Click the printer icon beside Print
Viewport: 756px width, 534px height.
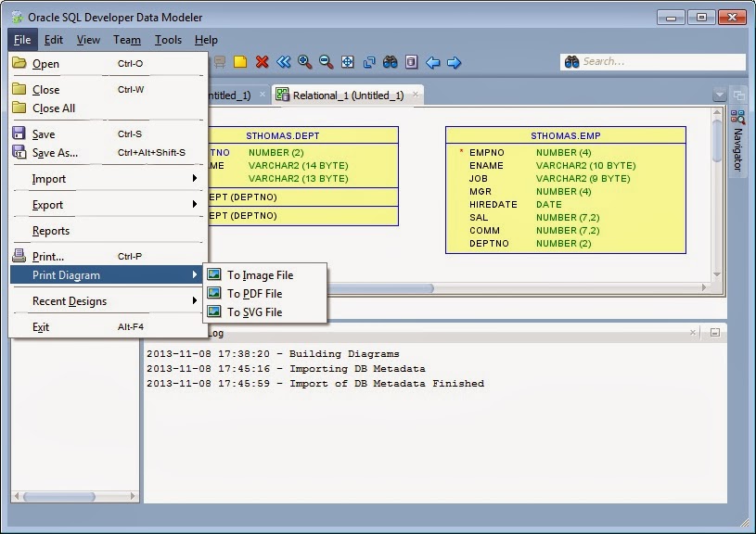click(x=19, y=256)
